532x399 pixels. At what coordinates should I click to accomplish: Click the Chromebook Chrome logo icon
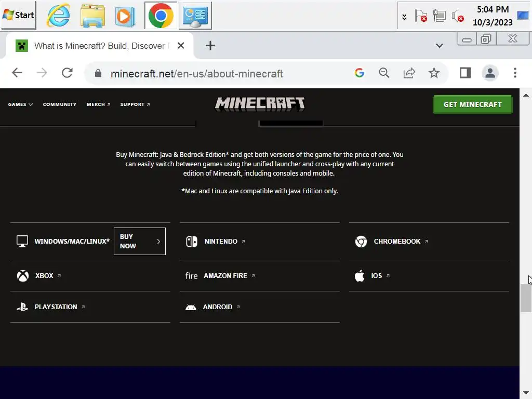pyautogui.click(x=361, y=242)
